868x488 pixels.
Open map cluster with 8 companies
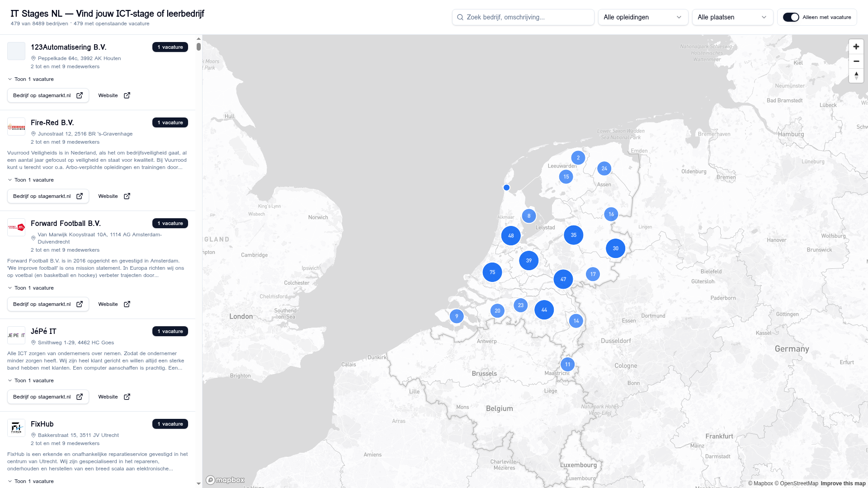(x=528, y=216)
